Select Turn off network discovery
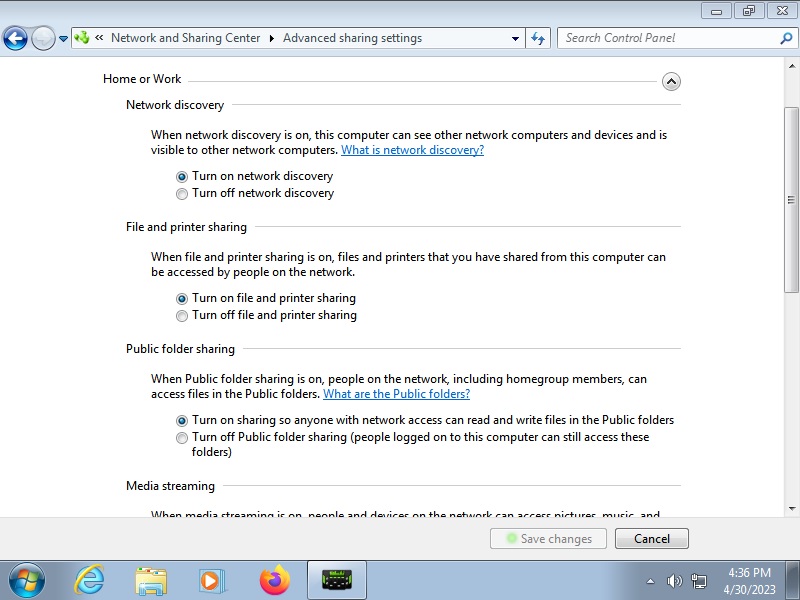 [x=255, y=193]
